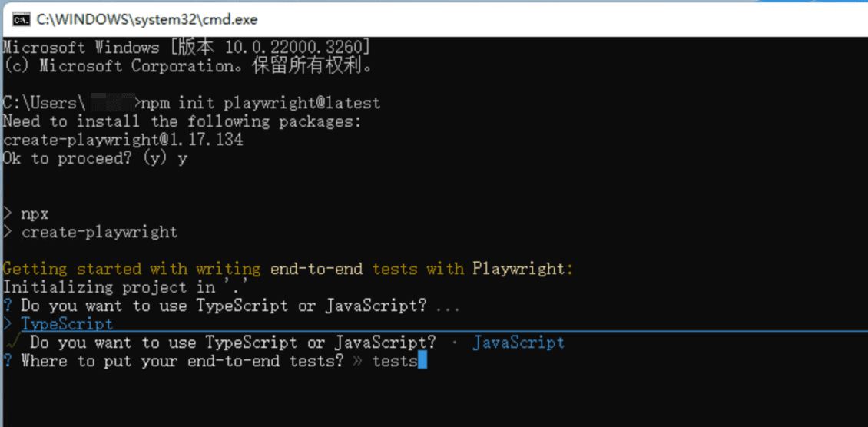Click the cmd.exe icon in title bar
The height and width of the screenshot is (427, 868).
(21, 19)
